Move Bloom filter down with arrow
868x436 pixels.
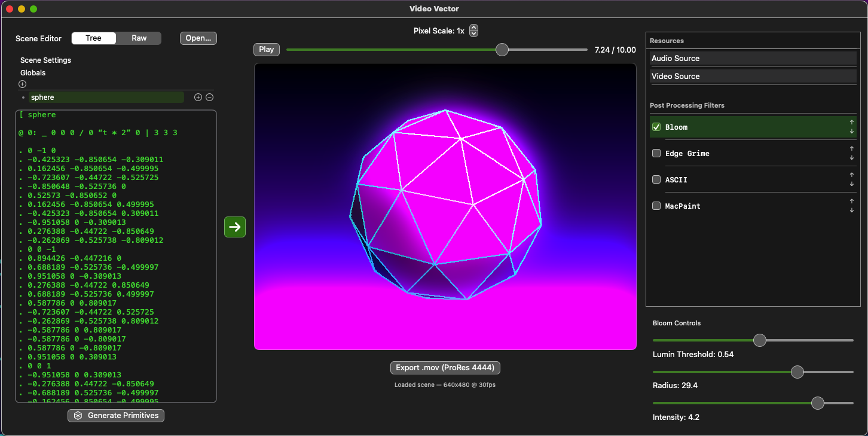[x=852, y=132]
